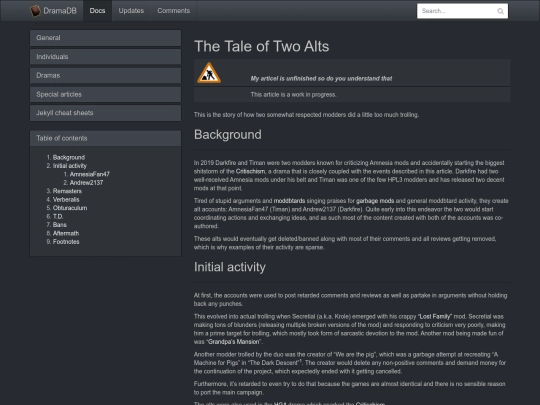The image size is (540, 405).
Task: Click The Tale of Two Alts title
Action: (262, 46)
